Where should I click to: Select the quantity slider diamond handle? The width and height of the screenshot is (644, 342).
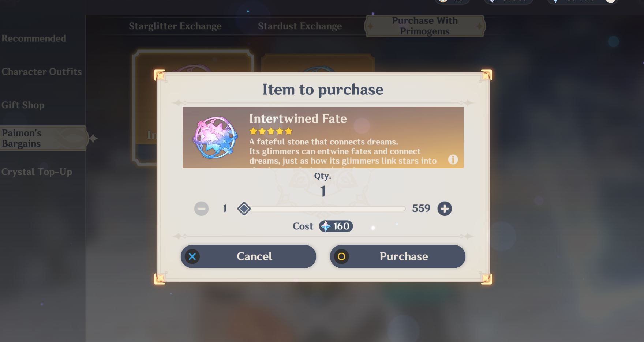pos(244,208)
